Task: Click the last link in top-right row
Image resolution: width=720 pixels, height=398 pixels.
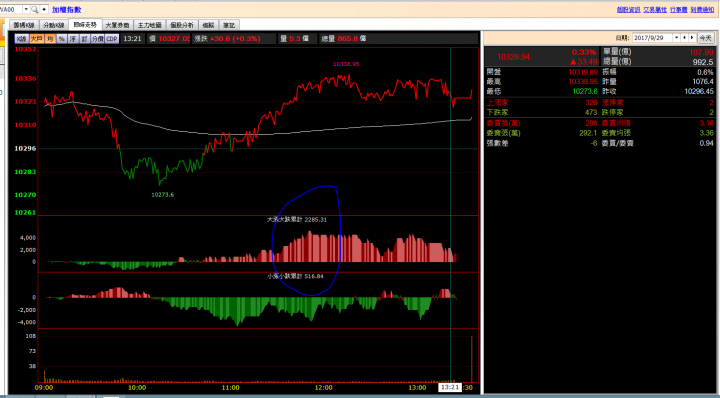Action: click(x=702, y=10)
